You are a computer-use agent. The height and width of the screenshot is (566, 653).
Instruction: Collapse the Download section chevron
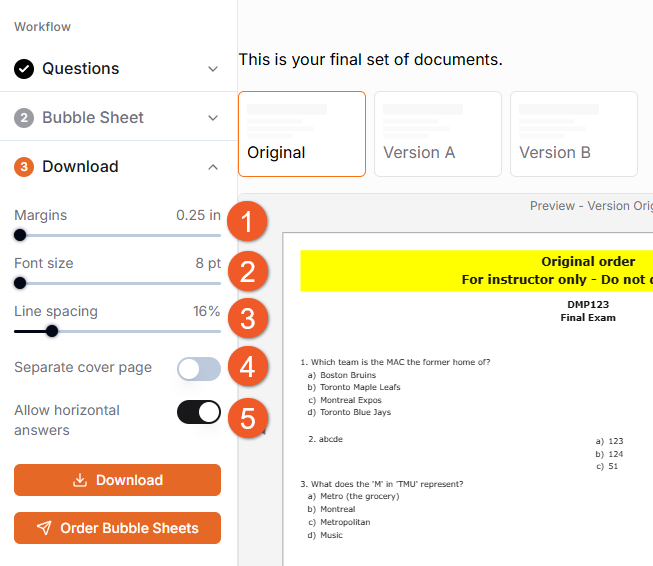(x=212, y=167)
